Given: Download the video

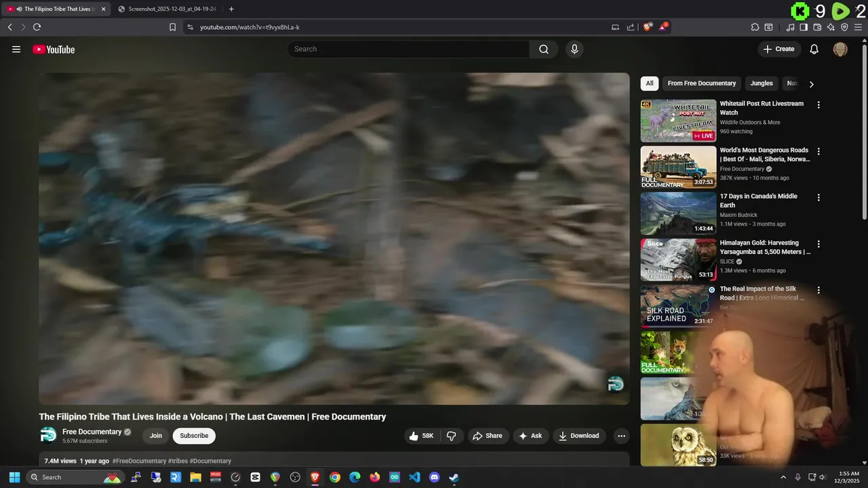Looking at the screenshot, I should [x=578, y=436].
